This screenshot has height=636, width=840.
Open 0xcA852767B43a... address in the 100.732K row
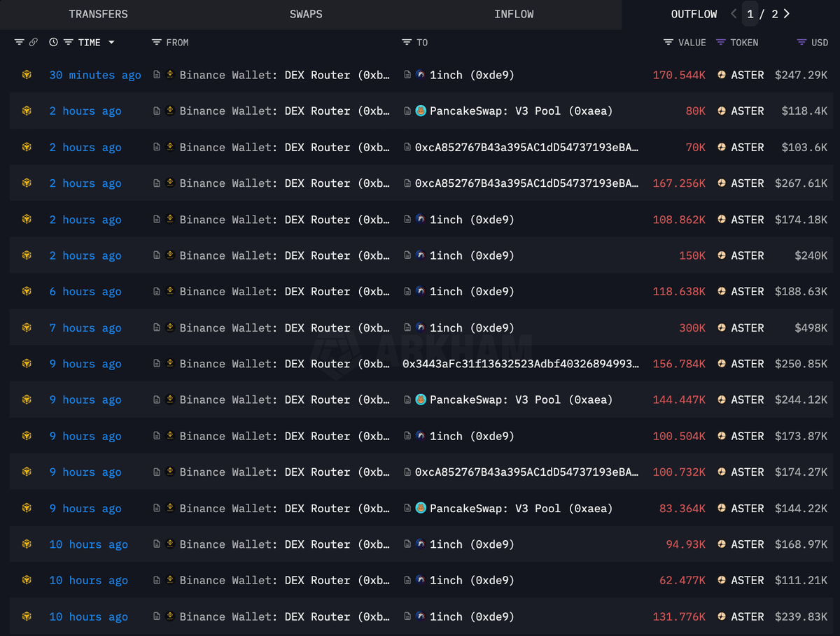pos(526,472)
